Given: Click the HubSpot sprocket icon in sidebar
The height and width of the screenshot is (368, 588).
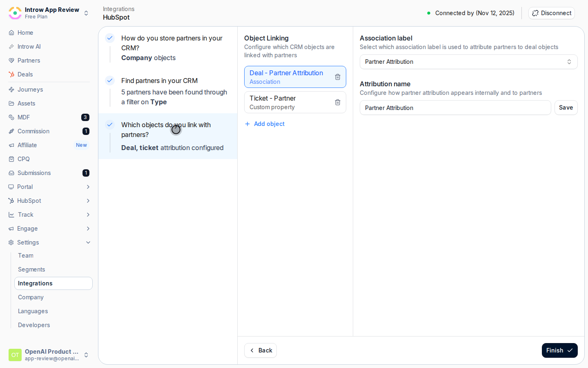Looking at the screenshot, I should tap(11, 201).
